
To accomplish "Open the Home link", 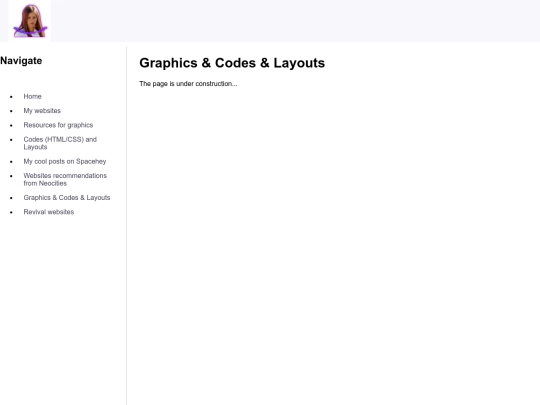I will 32,96.
